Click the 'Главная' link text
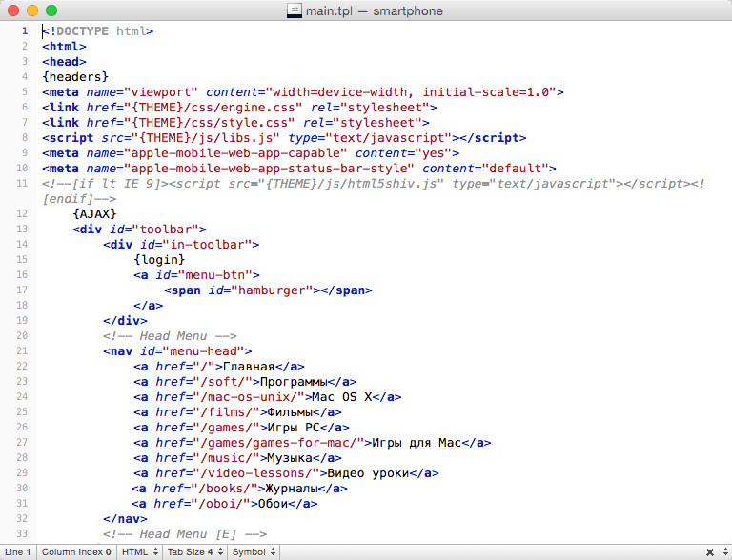Image resolution: width=732 pixels, height=560 pixels. [249, 367]
